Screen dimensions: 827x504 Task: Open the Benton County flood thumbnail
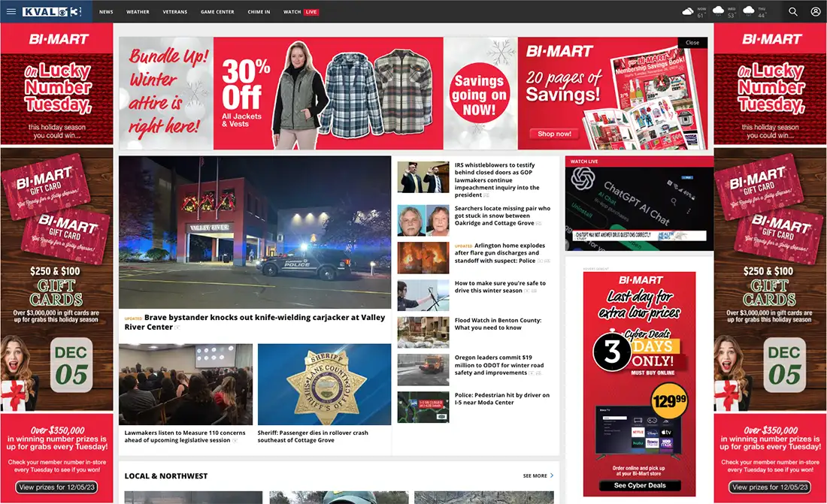pos(423,332)
